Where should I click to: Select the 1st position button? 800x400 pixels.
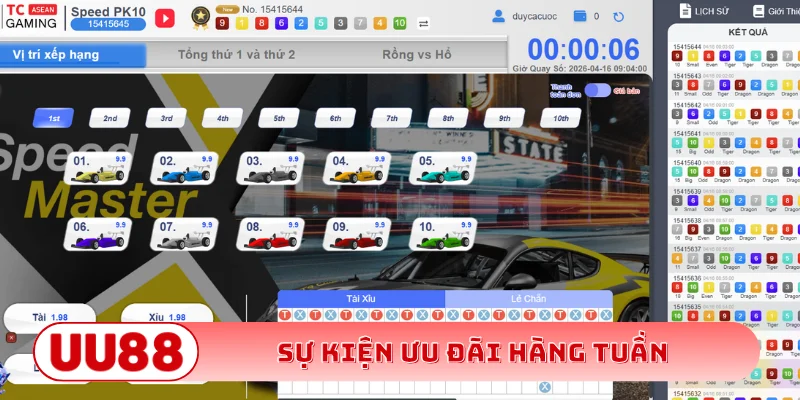click(x=54, y=118)
